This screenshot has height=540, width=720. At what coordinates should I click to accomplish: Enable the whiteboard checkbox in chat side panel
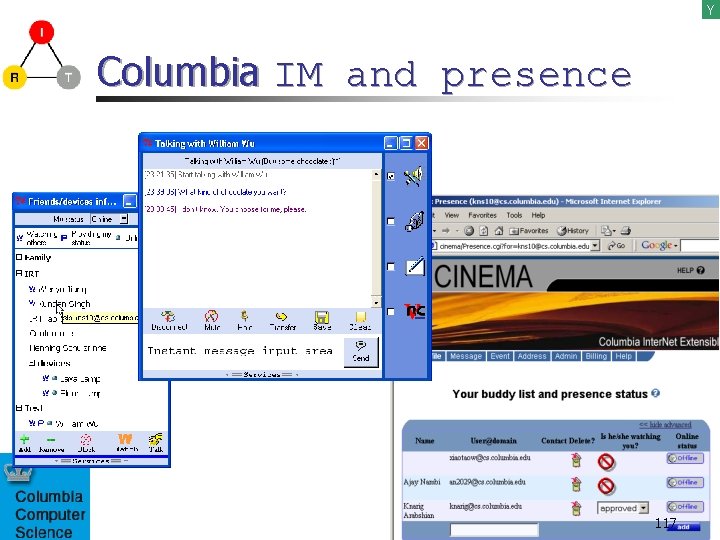(391, 266)
